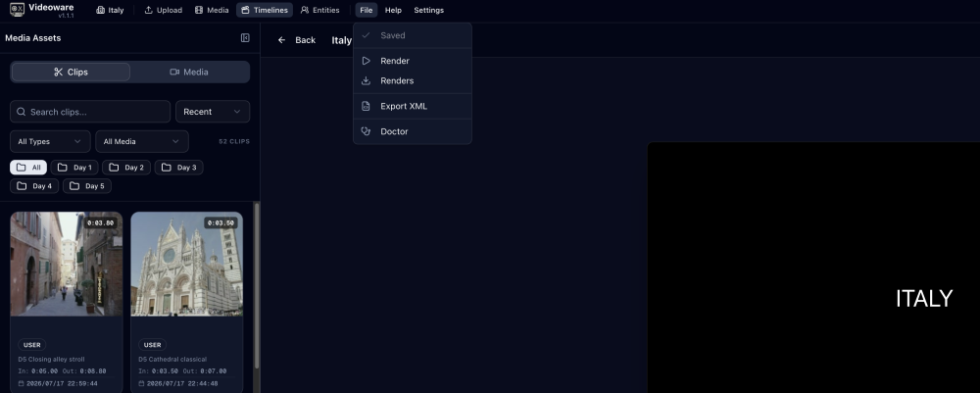Click the Videoware logo icon

17,10
